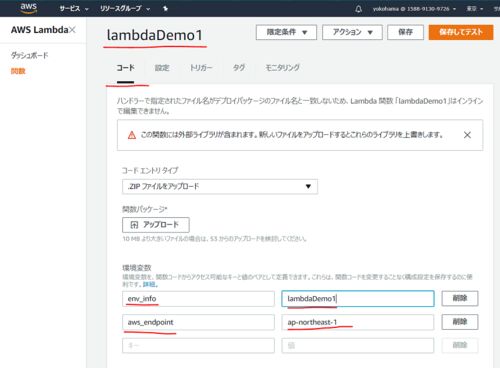
Task: Click the アップロード button
Action: pos(156,225)
